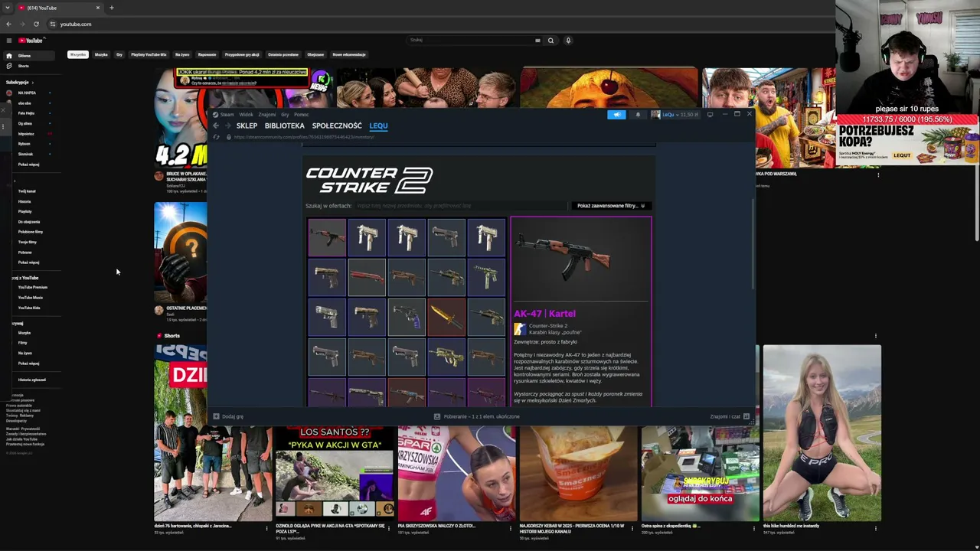Reload the browser page
Viewport: 980px width, 551px height.
tap(36, 24)
